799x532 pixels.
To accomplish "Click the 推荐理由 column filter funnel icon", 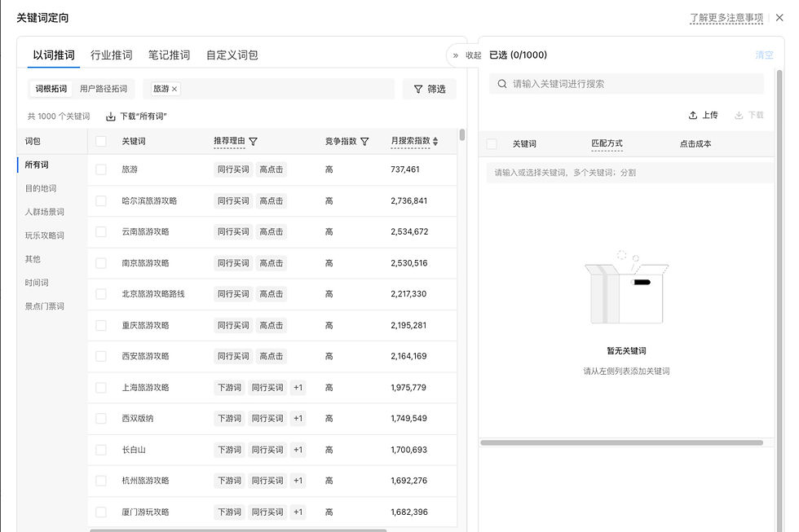I will [254, 140].
